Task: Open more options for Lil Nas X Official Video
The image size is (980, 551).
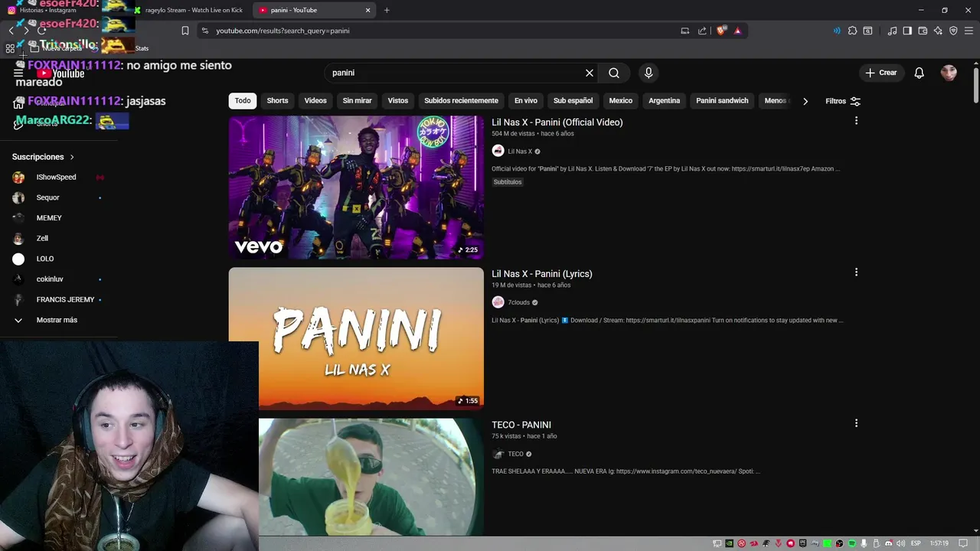Action: pos(856,121)
